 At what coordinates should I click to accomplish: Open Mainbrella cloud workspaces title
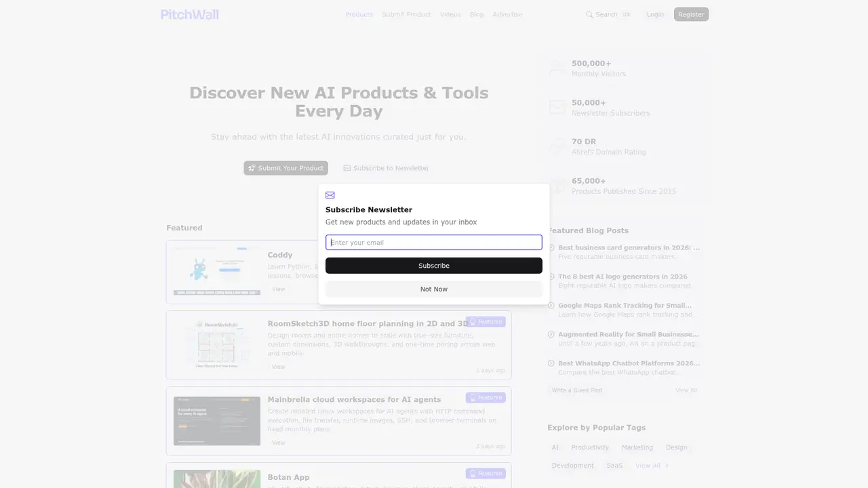(354, 400)
